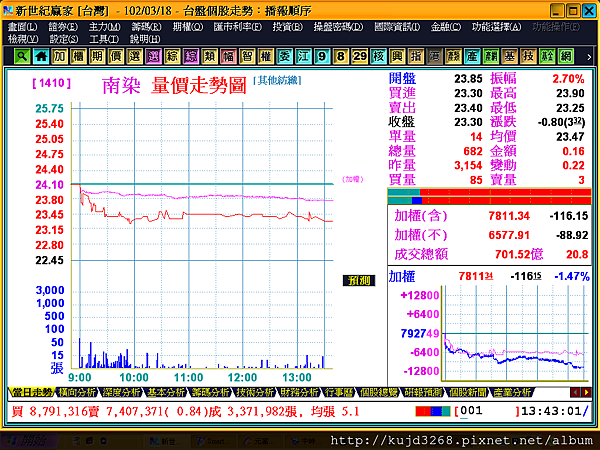This screenshot has height=450, width=600.
Task: Open the 國際資訊(I) menu
Action: click(397, 27)
